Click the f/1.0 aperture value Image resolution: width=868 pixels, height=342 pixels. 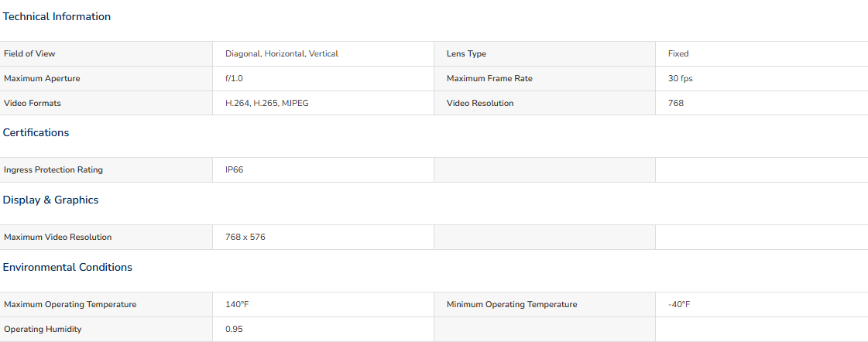click(234, 79)
